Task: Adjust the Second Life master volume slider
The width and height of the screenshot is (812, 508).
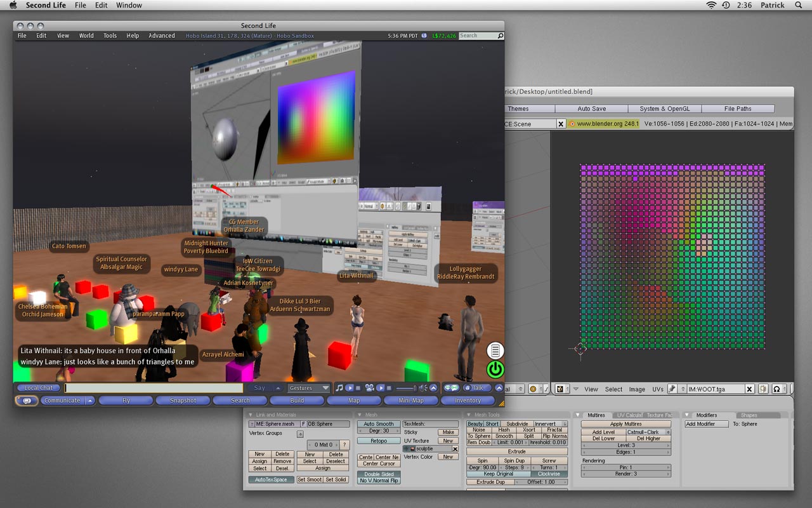Action: (x=406, y=388)
